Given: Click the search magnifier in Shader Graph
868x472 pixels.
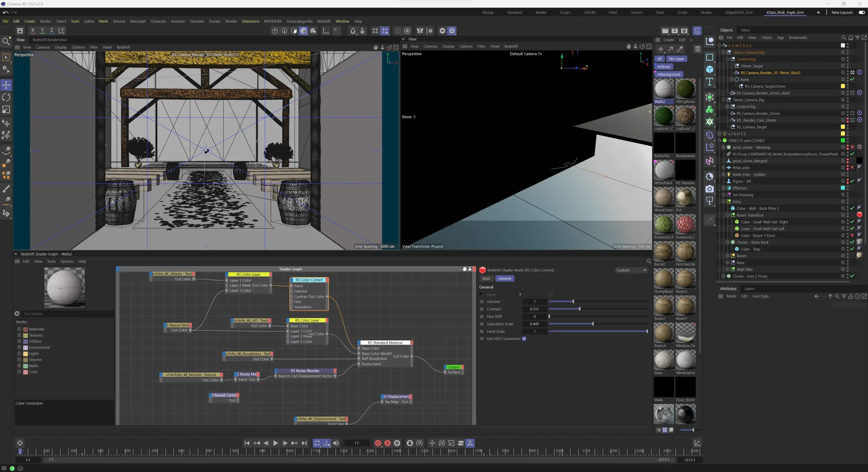Looking at the screenshot, I should [x=649, y=261].
